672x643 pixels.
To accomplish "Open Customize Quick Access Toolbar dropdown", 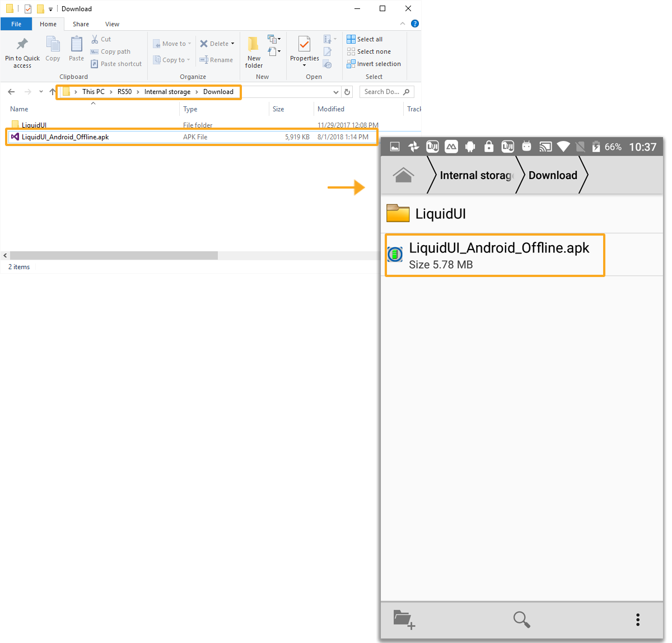I will 50,9.
